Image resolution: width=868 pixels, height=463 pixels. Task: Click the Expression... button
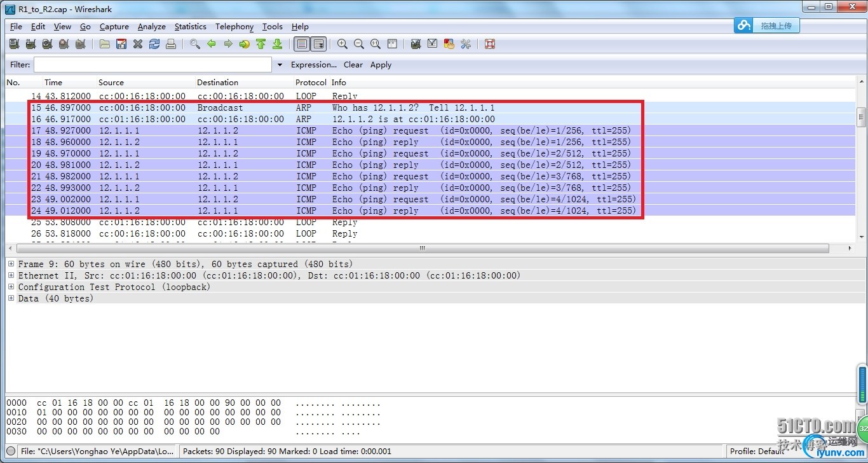(x=313, y=65)
